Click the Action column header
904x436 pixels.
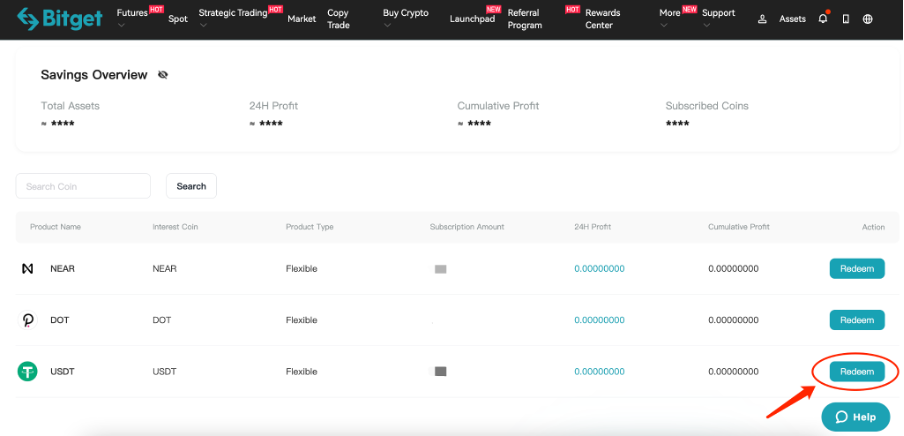(873, 227)
